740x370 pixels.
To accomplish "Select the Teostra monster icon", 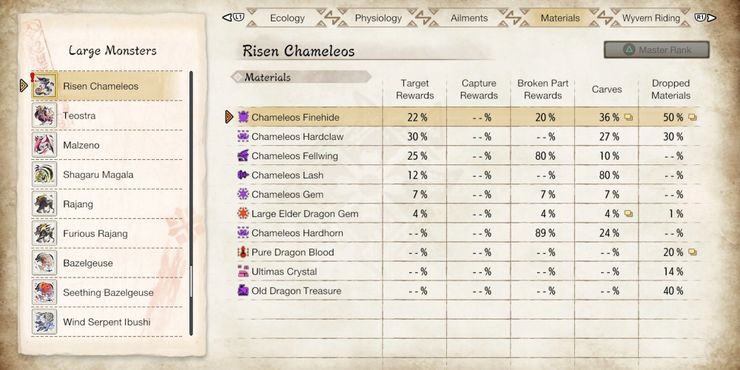I will coord(44,115).
